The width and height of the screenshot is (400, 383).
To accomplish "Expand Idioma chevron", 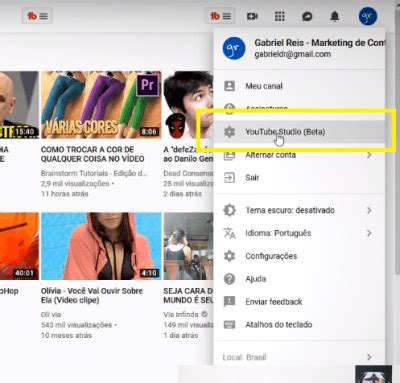I will 369,233.
